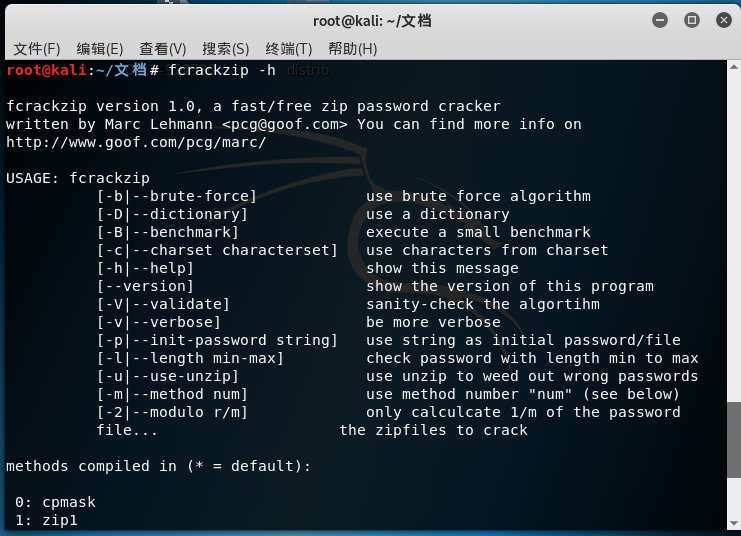
Task: Click the scrollbar track above the thumb
Action: pyautogui.click(x=733, y=236)
